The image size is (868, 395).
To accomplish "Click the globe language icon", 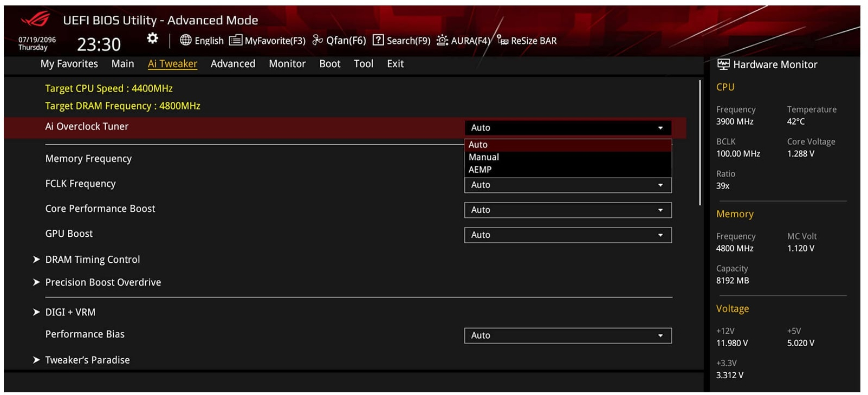I will click(x=186, y=40).
